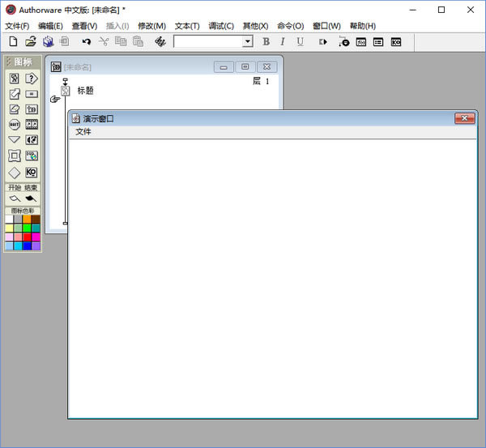Open the 文件 menu in 演示窗口
486x448 pixels.
pos(83,131)
